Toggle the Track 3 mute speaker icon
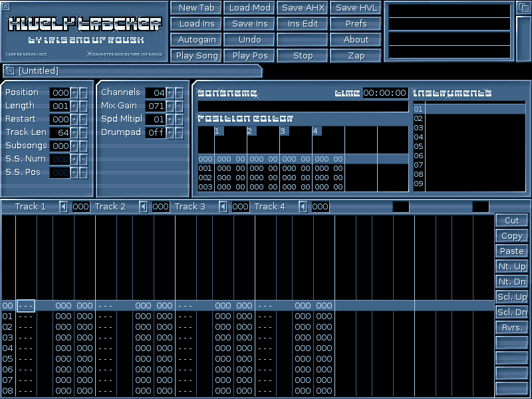This screenshot has width=532, height=399. (223, 207)
